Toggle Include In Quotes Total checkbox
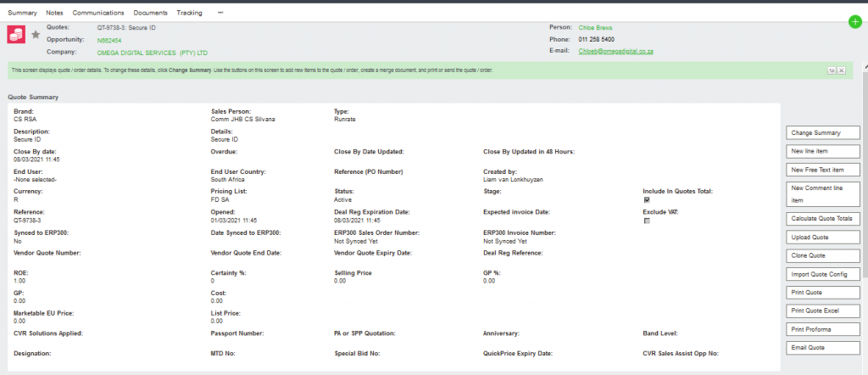This screenshot has height=375, width=868. (647, 200)
